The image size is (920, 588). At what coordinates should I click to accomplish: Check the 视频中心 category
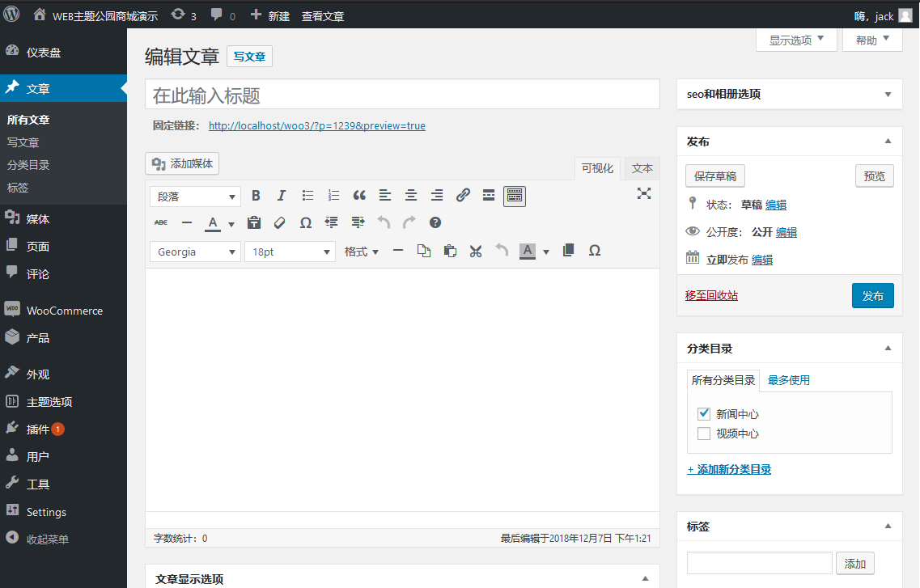click(704, 434)
